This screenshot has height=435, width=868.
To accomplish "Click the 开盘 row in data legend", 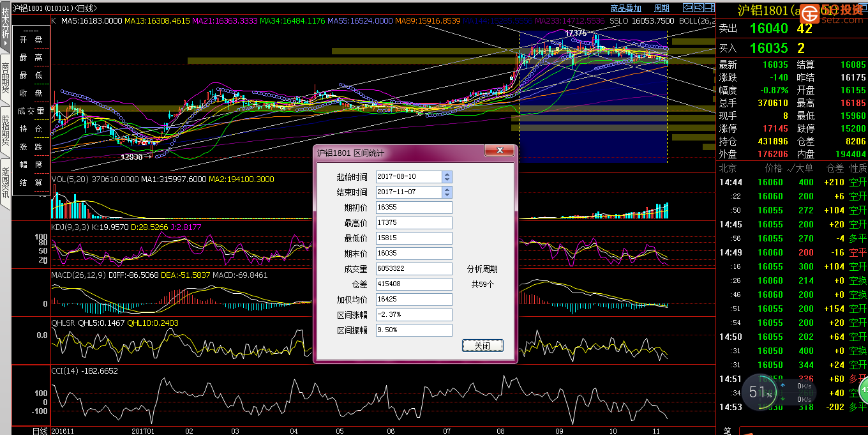I will (x=31, y=39).
